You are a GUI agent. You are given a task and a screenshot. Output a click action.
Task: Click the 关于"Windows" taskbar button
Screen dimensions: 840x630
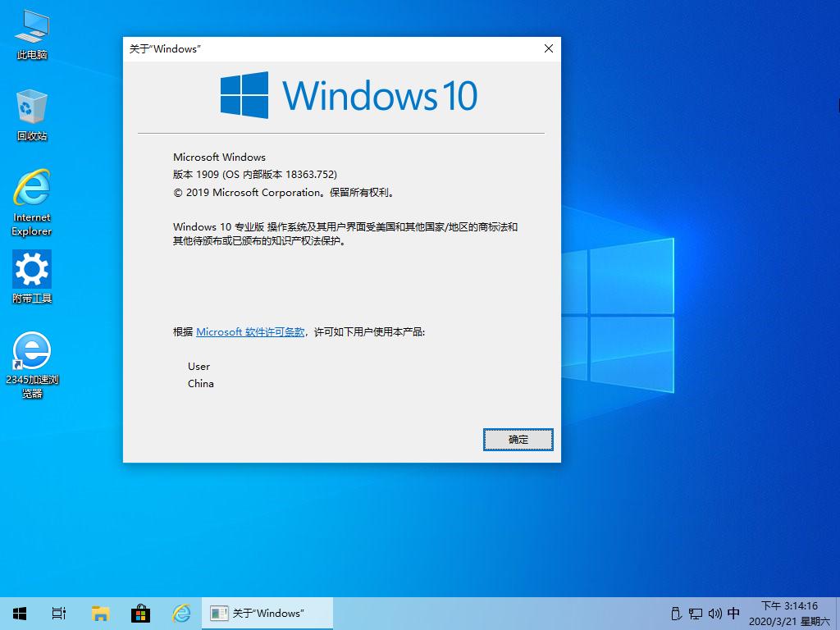(267, 614)
